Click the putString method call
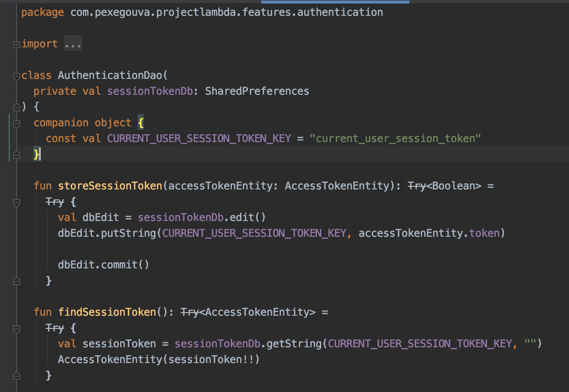569x392 pixels. 128,233
